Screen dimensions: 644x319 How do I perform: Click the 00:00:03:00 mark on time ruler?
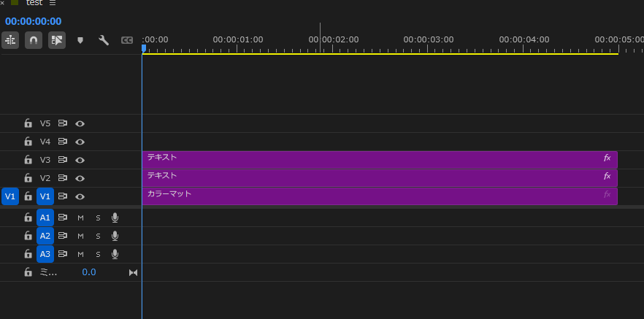click(429, 39)
